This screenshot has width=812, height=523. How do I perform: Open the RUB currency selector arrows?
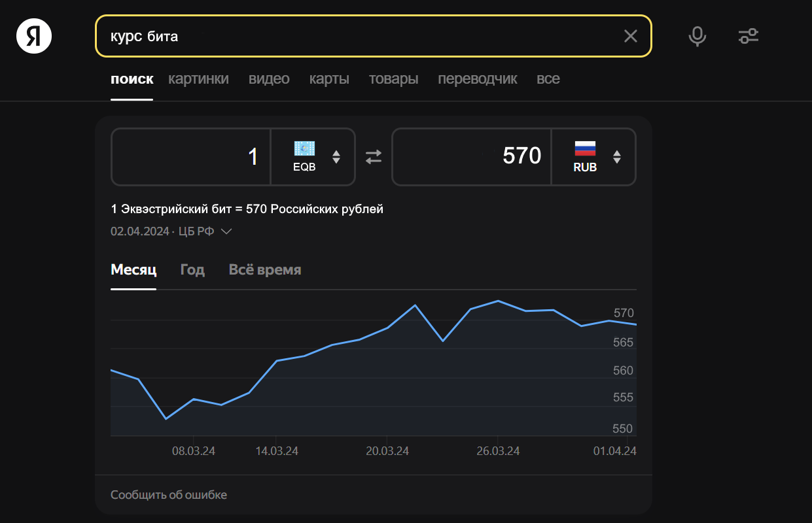click(616, 157)
